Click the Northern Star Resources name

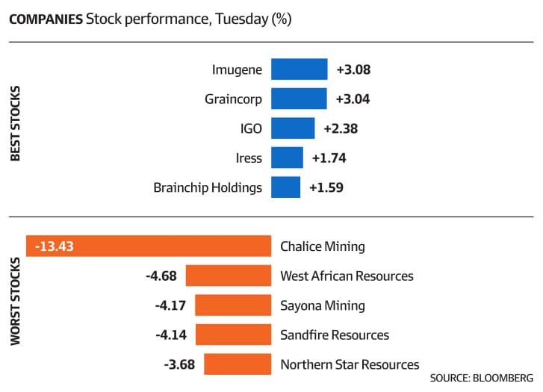click(x=350, y=364)
